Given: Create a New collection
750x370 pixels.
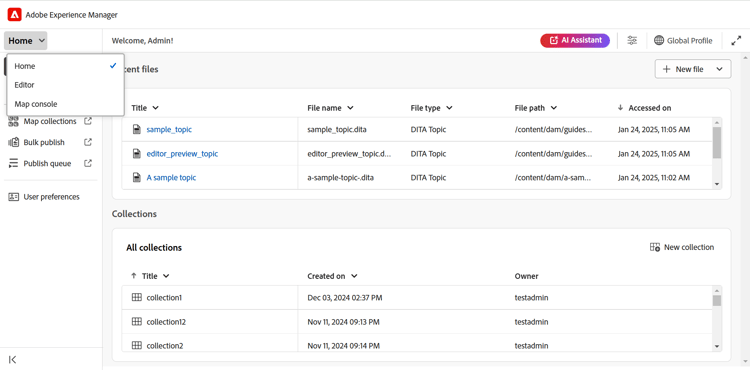Looking at the screenshot, I should pos(682,247).
